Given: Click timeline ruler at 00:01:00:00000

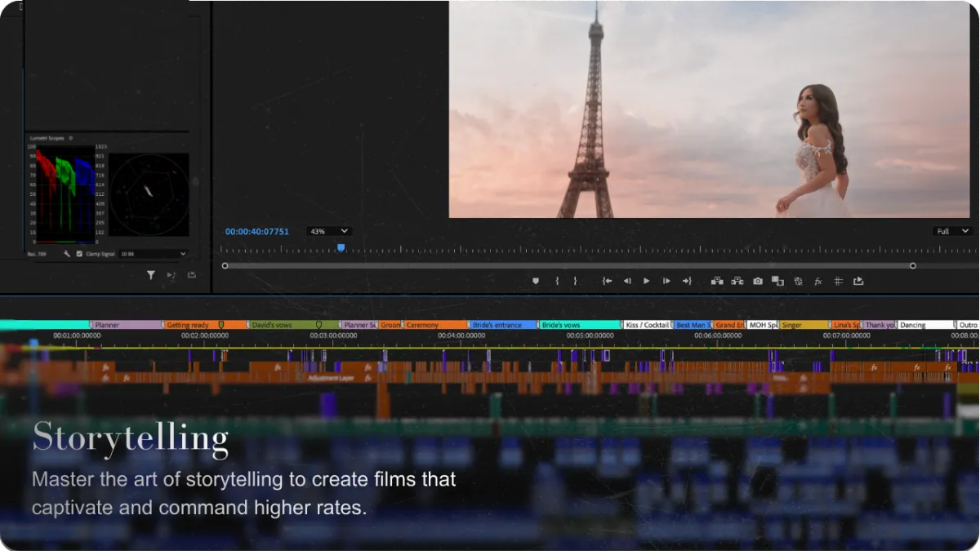Looking at the screenshot, I should (x=77, y=335).
